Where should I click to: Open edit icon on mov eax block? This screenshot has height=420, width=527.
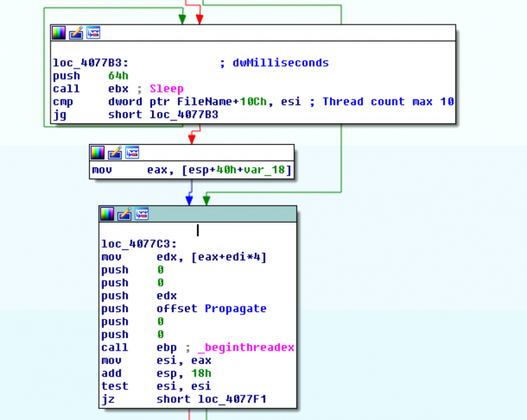pos(115,153)
